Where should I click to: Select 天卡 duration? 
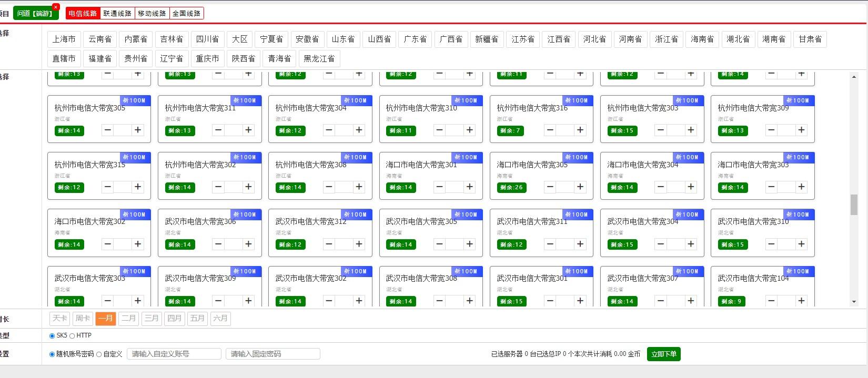pos(60,318)
